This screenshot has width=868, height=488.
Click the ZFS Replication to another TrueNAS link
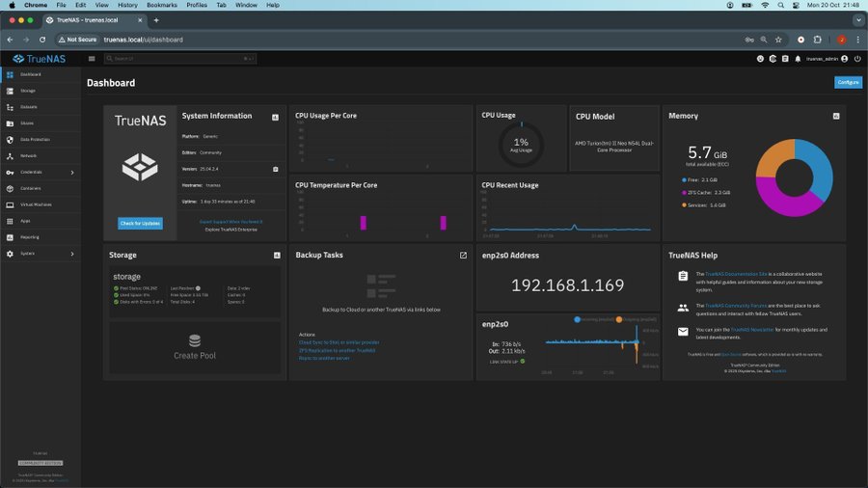tap(337, 350)
